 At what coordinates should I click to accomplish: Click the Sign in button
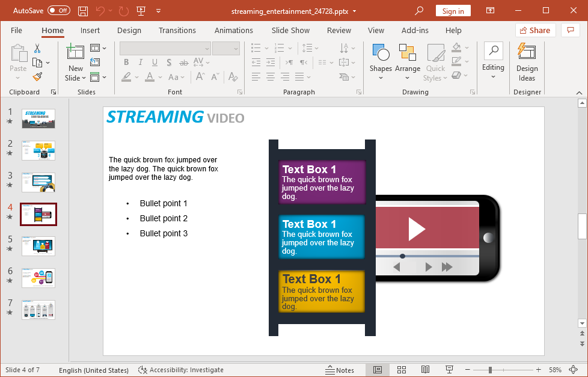pos(453,10)
